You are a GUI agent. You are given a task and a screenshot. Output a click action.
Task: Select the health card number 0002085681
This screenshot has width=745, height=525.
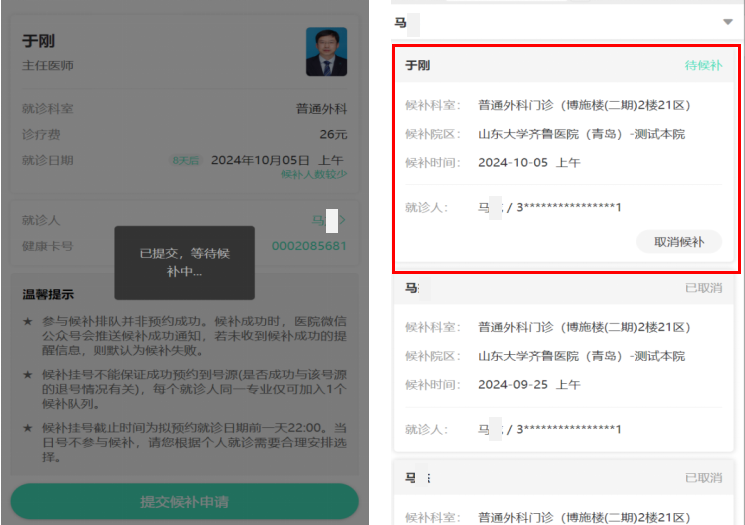[x=309, y=246]
